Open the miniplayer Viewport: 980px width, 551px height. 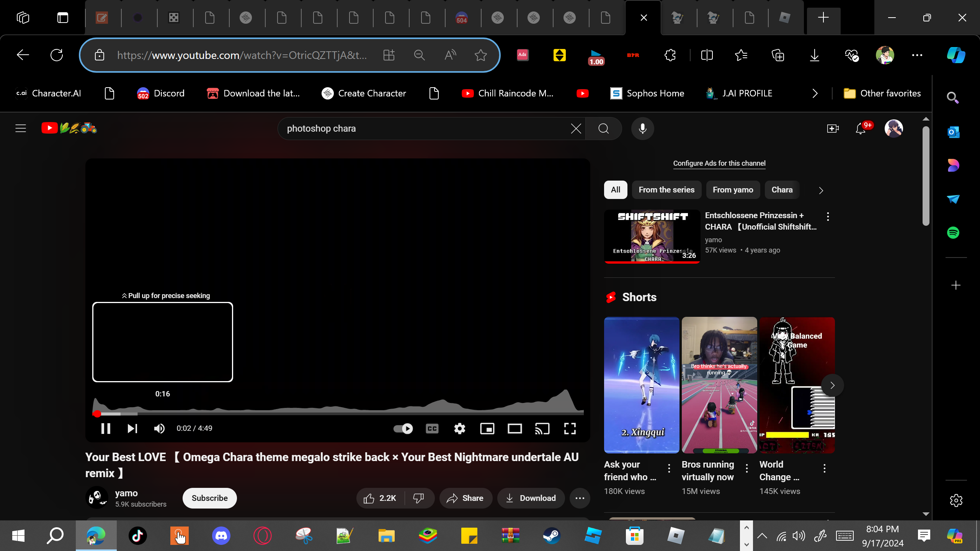point(487,429)
